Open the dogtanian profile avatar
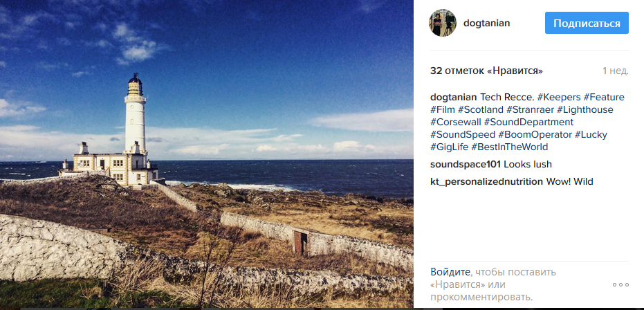Screen dimensions: 644x310 [443, 23]
